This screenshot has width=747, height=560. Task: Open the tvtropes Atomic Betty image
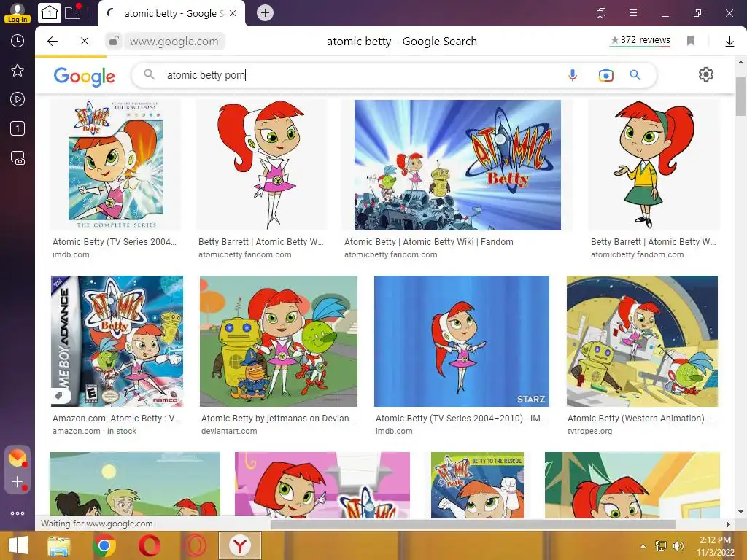point(642,341)
